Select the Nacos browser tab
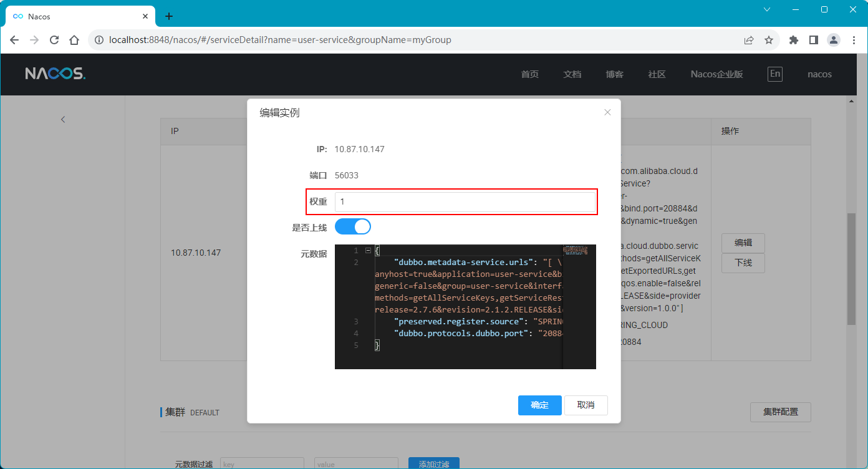The height and width of the screenshot is (469, 868). [x=80, y=16]
